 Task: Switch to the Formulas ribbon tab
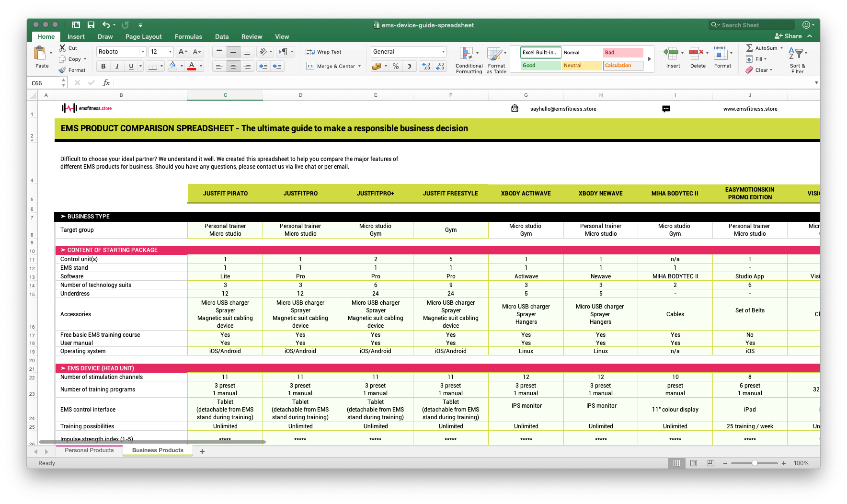188,36
